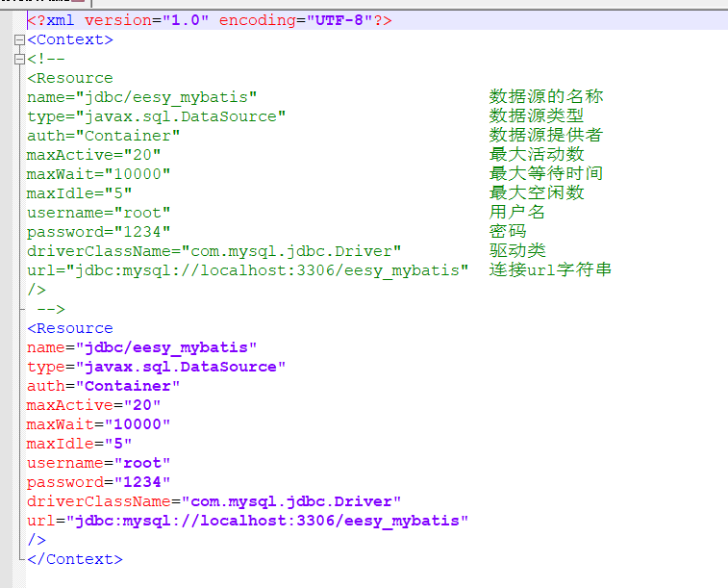728x588 pixels.
Task: Click the version value "1.0"
Action: pos(186,20)
